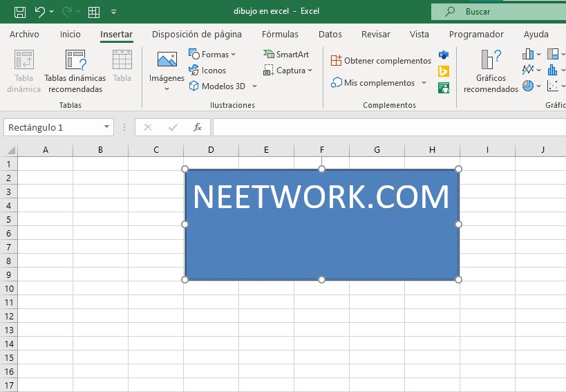Click Tablas dinámicas recomendadas icon
566x392 pixels.
75,59
